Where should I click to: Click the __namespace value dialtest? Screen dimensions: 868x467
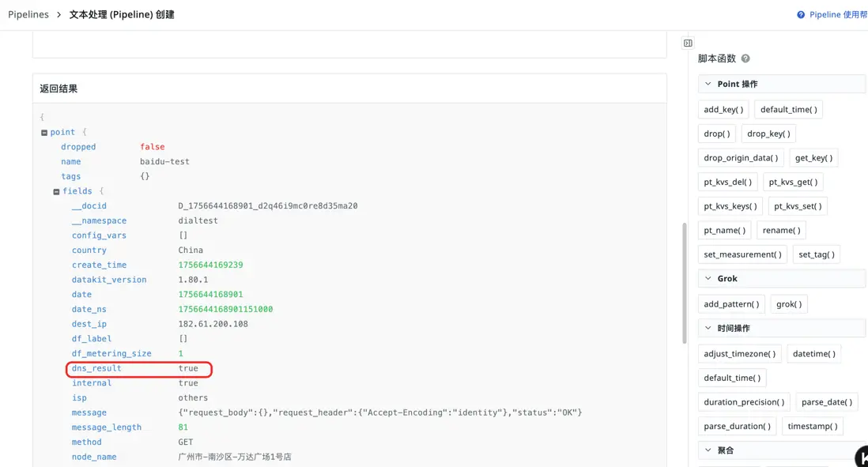point(198,220)
